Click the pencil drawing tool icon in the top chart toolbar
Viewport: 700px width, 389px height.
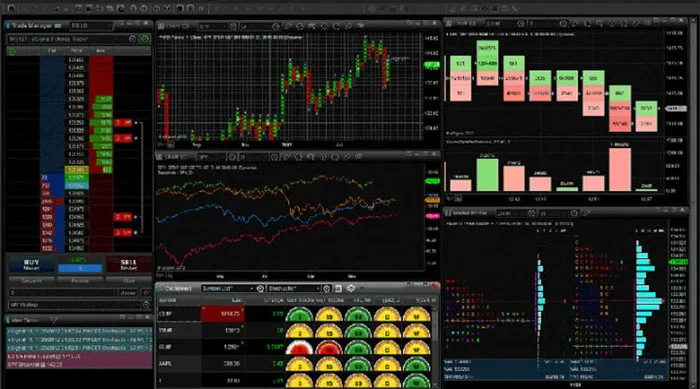(x=288, y=27)
